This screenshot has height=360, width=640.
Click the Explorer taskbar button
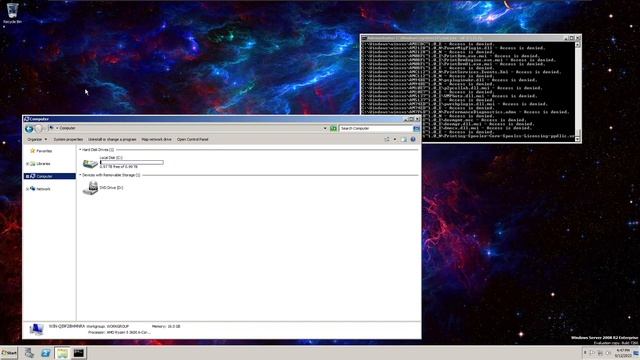pyautogui.click(x=62, y=353)
